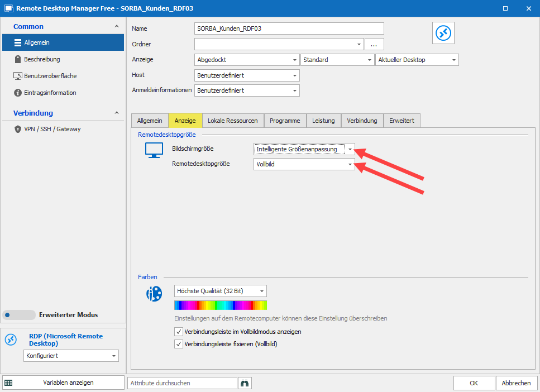Screen dimensions: 540x392
Task: Open Beschreibung in the sidebar
Action: [x=42, y=59]
